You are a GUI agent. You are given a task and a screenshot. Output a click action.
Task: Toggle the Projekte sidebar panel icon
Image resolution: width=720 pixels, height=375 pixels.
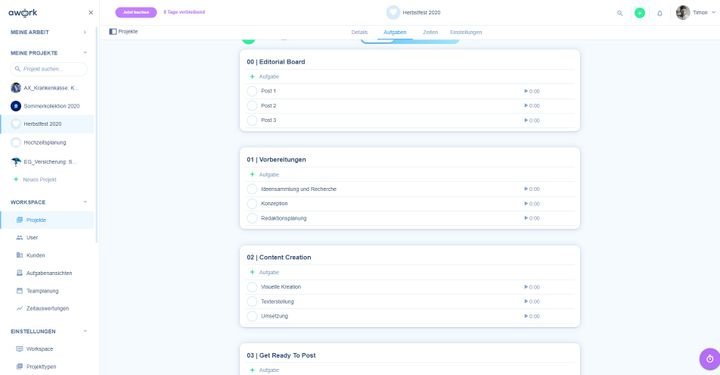[113, 32]
